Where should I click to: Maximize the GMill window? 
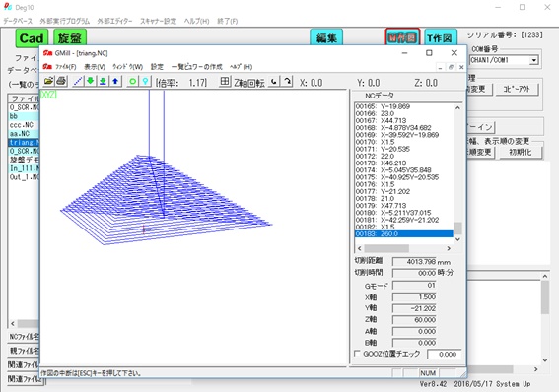click(429, 53)
